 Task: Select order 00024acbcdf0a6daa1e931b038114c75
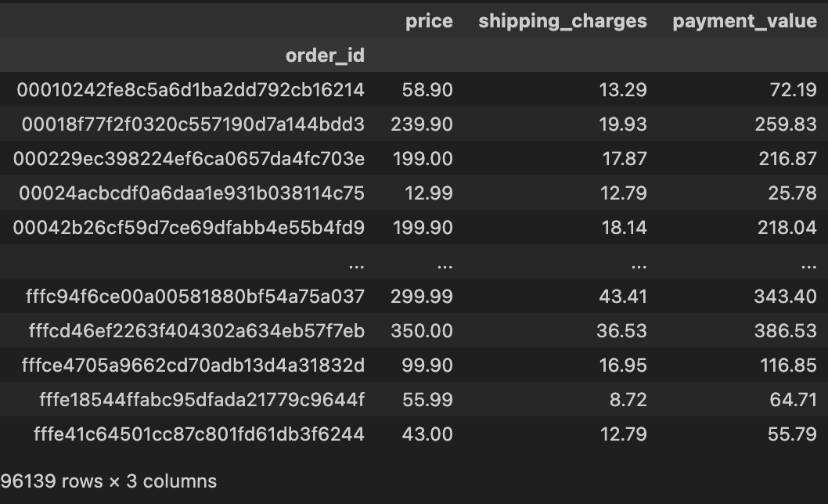(x=192, y=193)
